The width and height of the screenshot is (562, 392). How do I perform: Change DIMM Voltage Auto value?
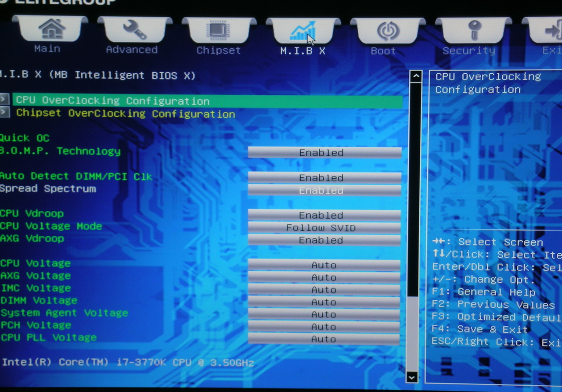click(x=324, y=302)
